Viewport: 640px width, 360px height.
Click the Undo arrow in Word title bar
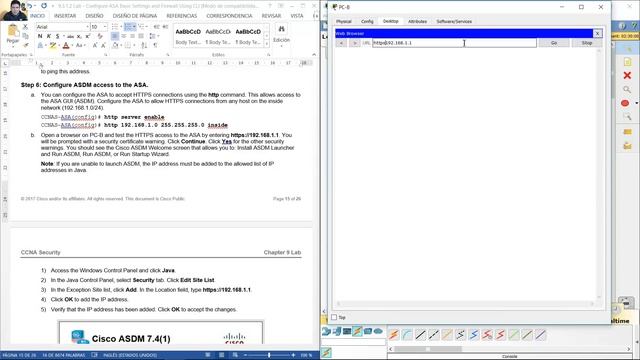(29, 6)
